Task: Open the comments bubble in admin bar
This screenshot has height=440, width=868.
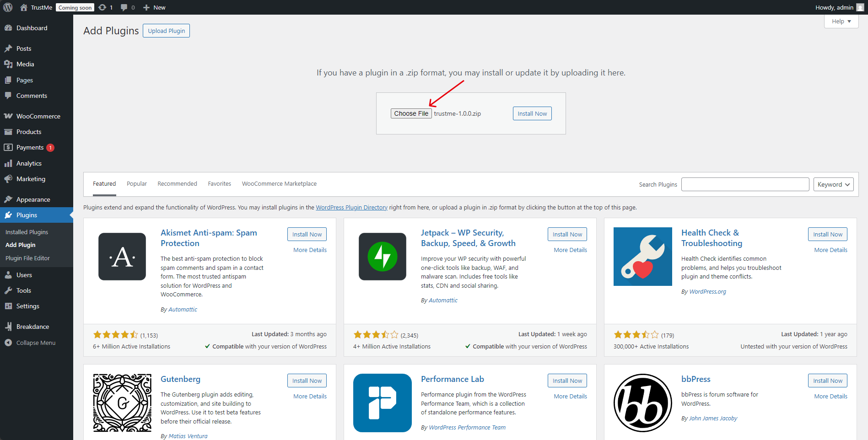Action: (127, 7)
